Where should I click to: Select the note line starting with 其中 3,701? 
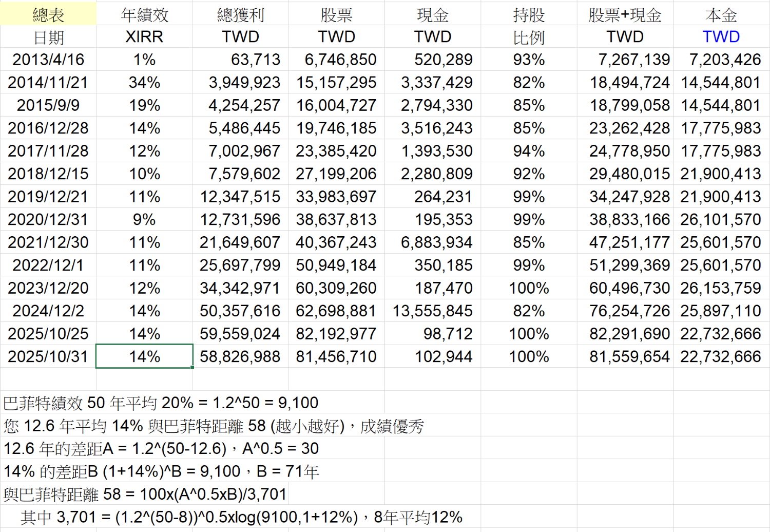point(241,517)
